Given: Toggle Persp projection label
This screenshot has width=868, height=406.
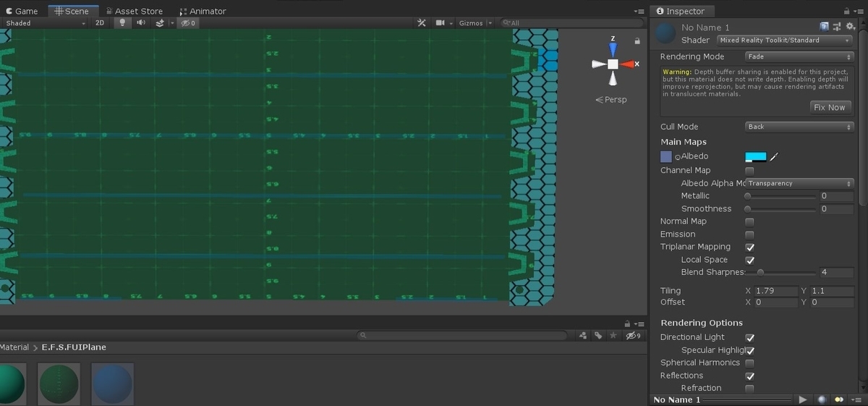Looking at the screenshot, I should tap(611, 100).
